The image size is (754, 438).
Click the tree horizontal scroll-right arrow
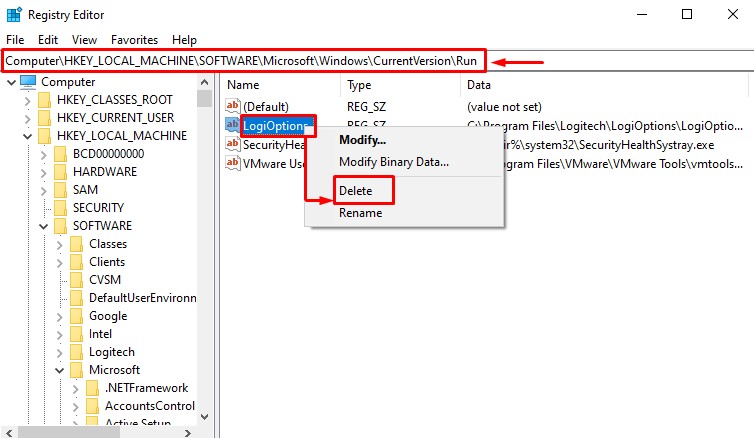pos(188,433)
